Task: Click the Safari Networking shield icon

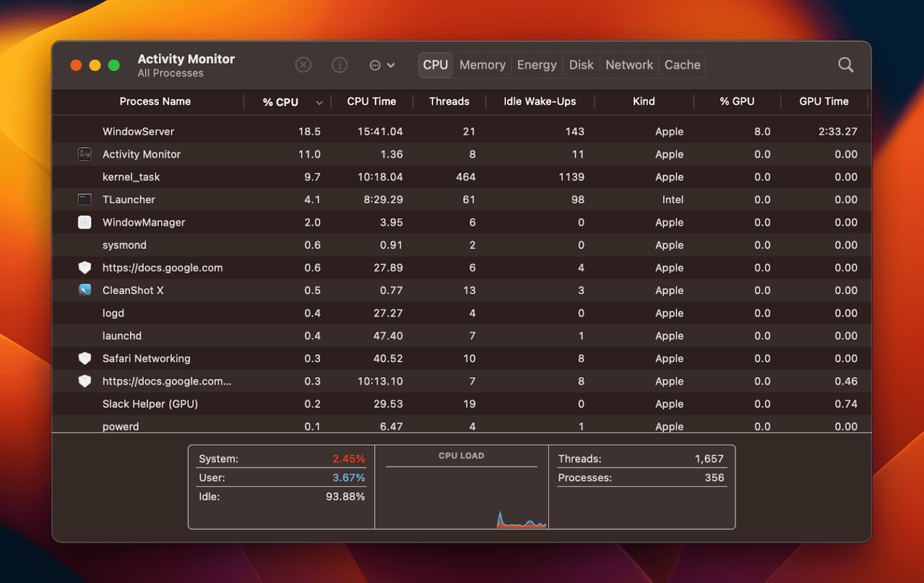Action: (84, 358)
